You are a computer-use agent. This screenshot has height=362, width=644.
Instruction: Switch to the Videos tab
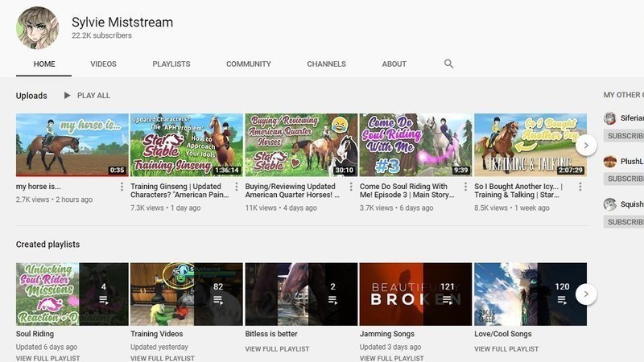(x=103, y=64)
